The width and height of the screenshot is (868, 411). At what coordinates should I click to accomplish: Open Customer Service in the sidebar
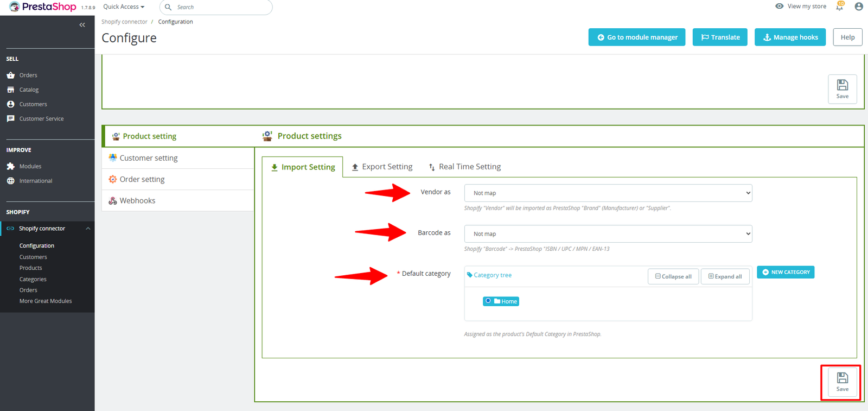pos(41,119)
